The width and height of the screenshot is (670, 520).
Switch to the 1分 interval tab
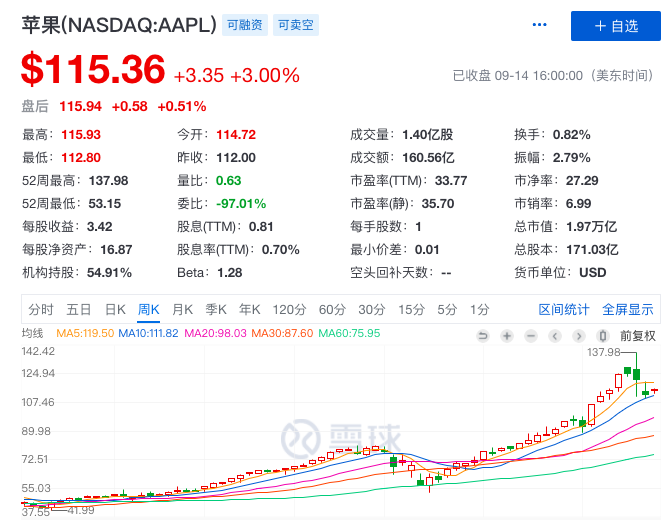(479, 309)
